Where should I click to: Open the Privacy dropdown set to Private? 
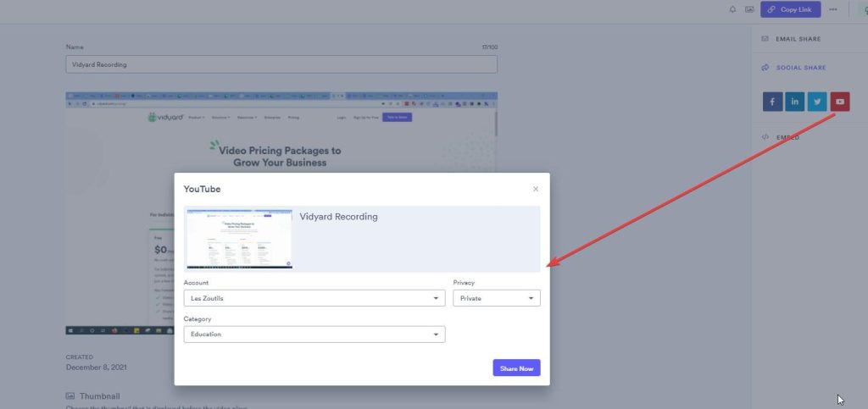click(497, 298)
